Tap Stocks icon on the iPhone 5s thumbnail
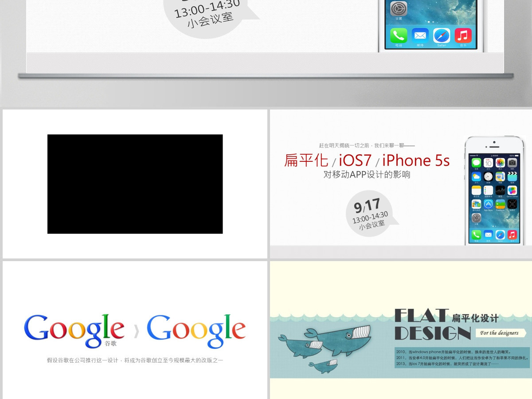The image size is (532, 399). (500, 190)
